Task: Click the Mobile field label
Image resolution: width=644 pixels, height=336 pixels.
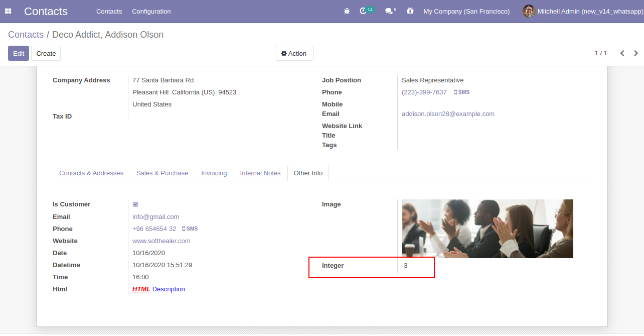Action: tap(332, 104)
